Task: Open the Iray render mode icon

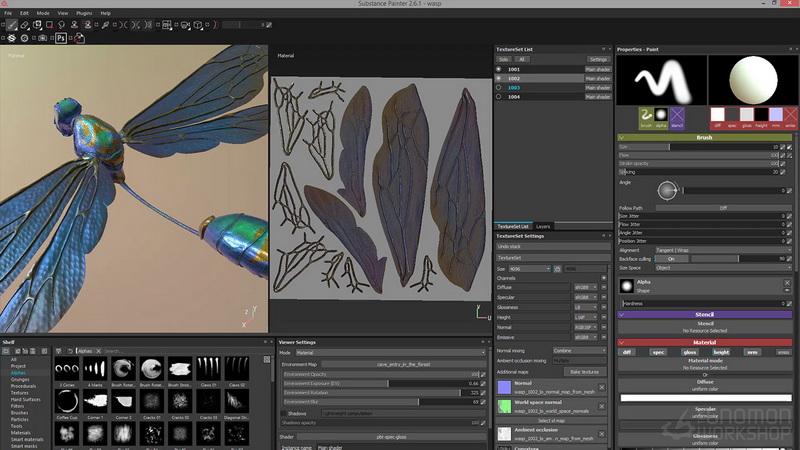Action: 24,38
